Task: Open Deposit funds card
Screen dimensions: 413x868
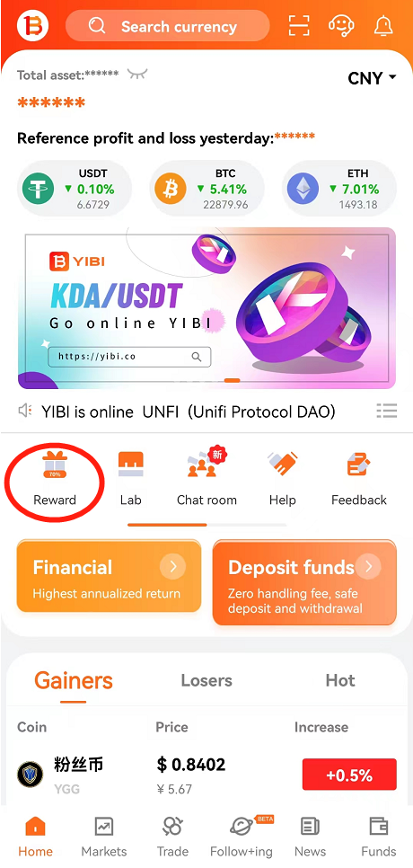Action: click(x=304, y=582)
